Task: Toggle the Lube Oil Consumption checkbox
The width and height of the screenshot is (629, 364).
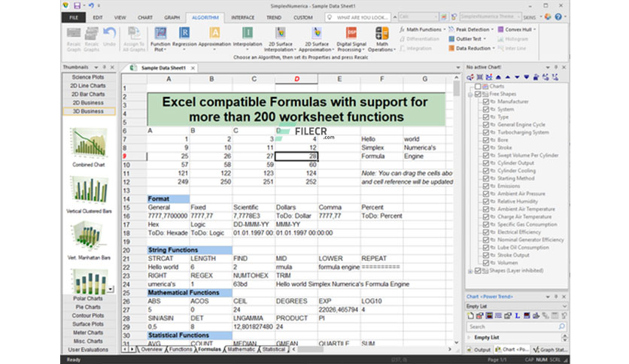Action: pos(486,247)
